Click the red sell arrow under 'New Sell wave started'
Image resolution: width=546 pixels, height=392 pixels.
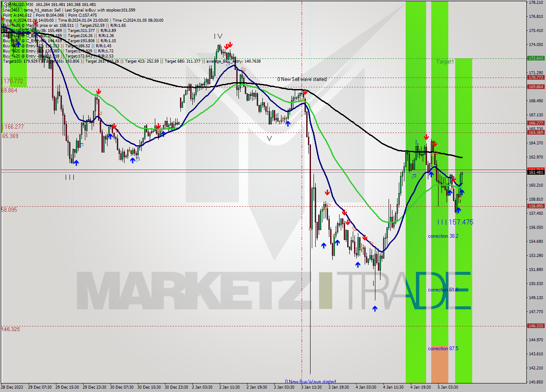305,92
